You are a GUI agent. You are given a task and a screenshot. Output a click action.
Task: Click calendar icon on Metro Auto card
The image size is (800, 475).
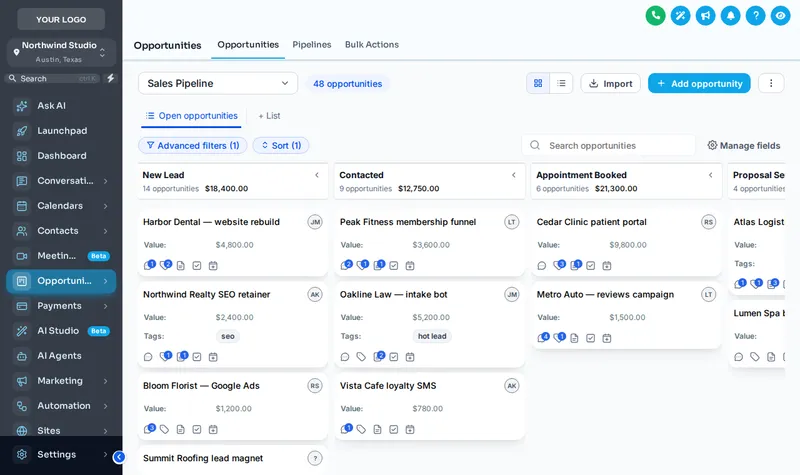pos(607,338)
